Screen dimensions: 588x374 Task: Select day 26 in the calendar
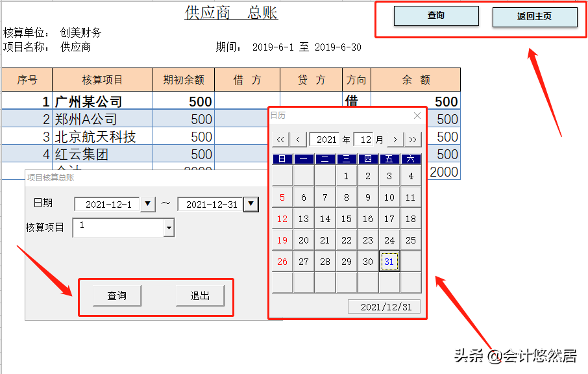click(282, 262)
